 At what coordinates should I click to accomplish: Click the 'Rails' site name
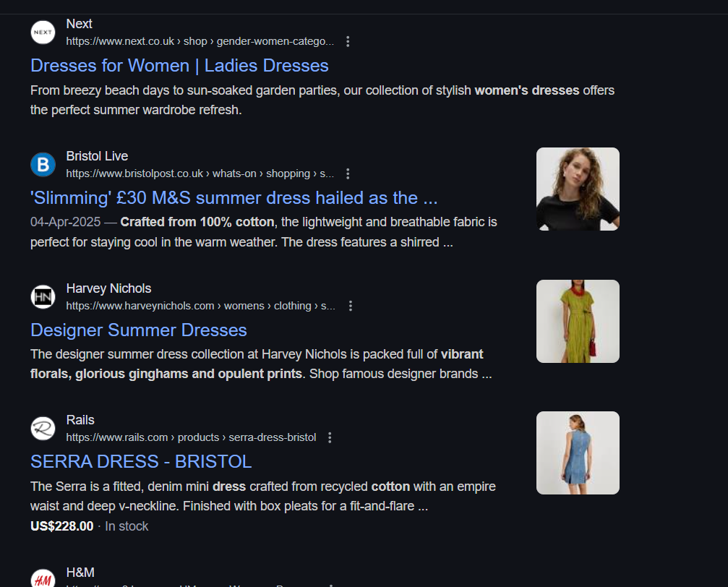tap(80, 420)
